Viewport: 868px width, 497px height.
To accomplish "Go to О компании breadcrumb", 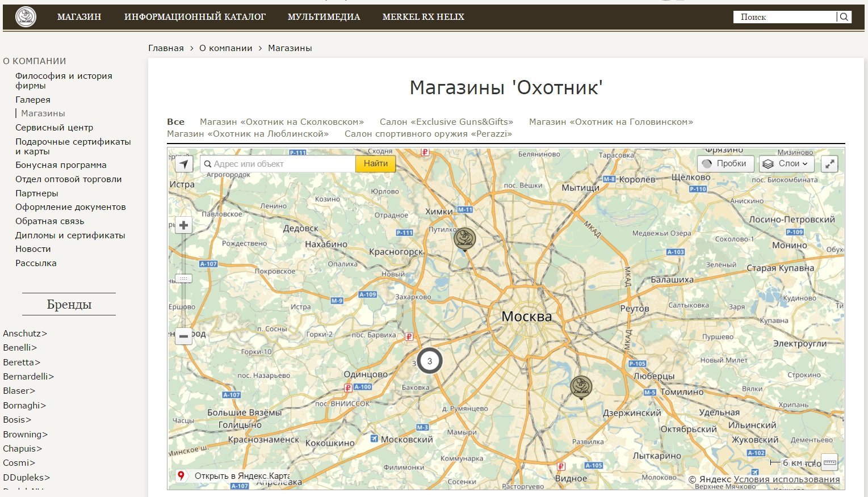I will (x=225, y=48).
